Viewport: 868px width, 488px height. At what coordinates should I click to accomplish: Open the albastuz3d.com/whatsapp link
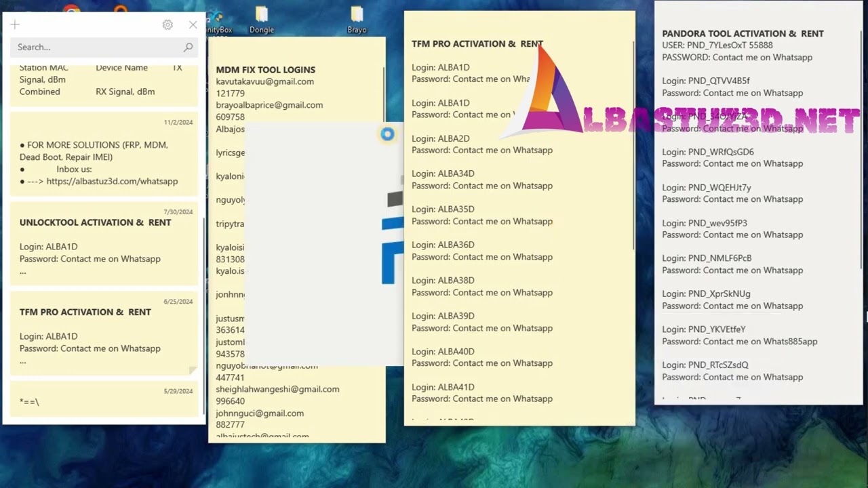[x=112, y=182]
